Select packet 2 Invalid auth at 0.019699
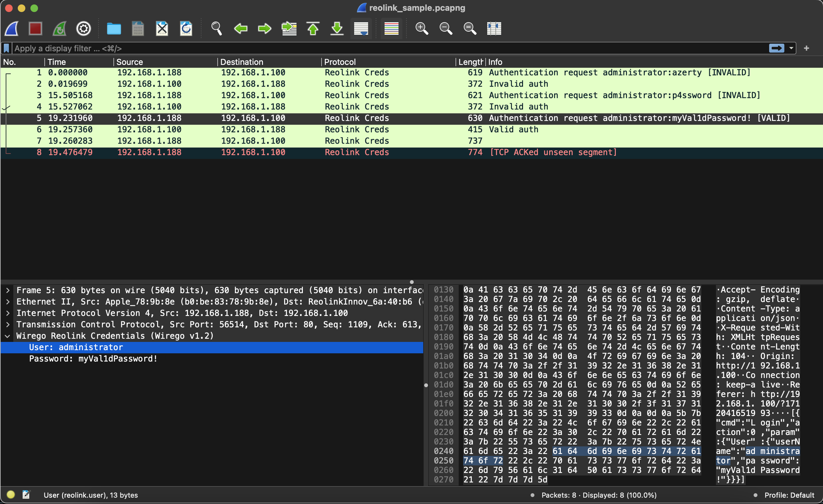Viewport: 823px width, 504px height. coord(411,84)
